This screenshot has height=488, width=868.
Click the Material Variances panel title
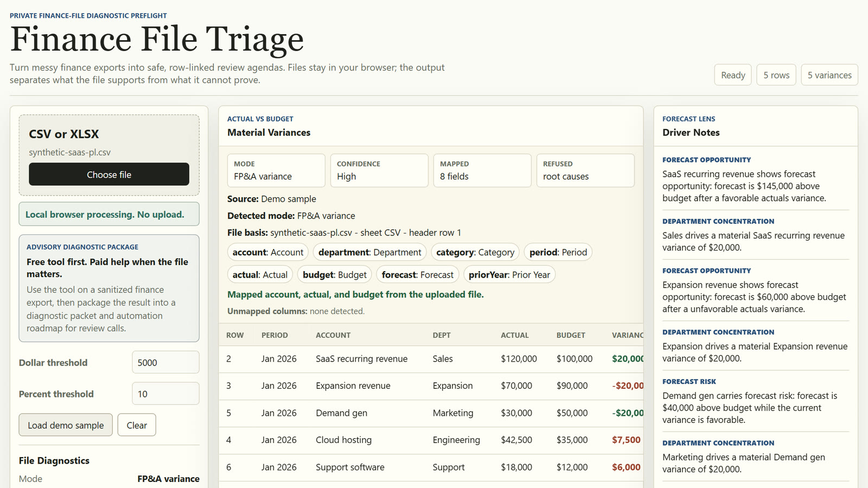(x=269, y=132)
